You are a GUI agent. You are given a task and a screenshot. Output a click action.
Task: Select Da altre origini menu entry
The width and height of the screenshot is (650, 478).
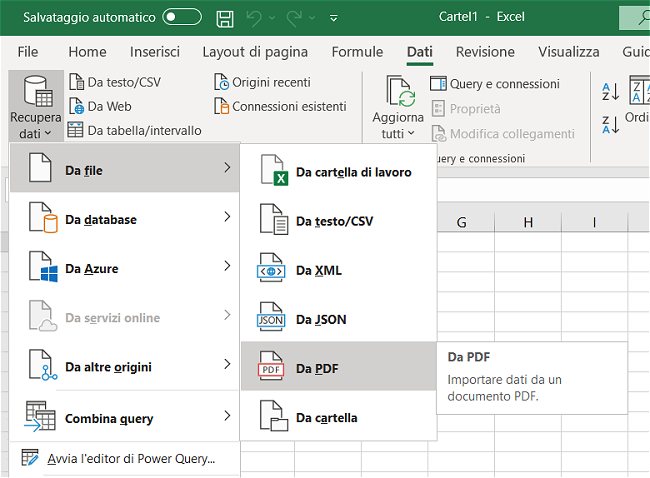124,364
